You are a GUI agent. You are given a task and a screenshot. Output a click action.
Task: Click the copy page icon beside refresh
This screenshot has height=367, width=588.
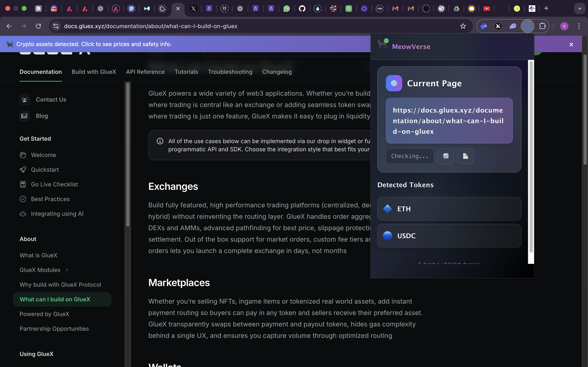pos(465,156)
